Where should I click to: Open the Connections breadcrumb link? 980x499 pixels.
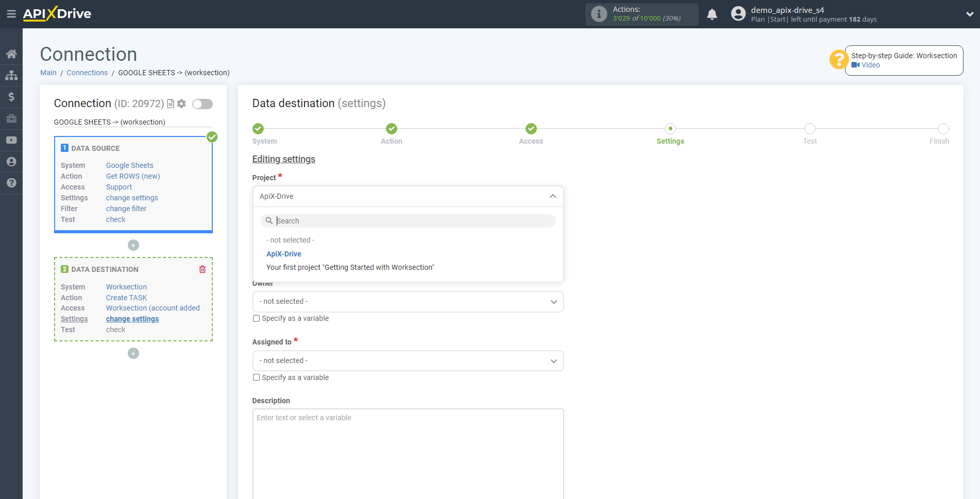tap(87, 73)
